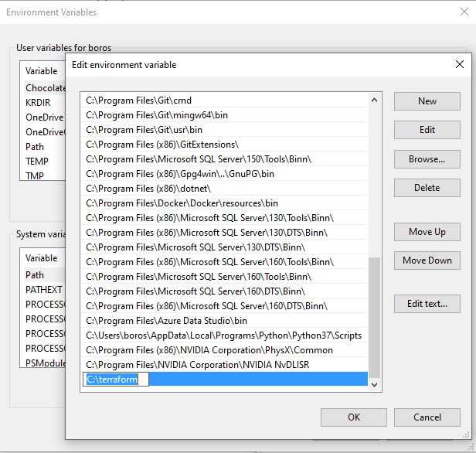
Task: Select the Python37\Scripts path entry
Action: 224,335
